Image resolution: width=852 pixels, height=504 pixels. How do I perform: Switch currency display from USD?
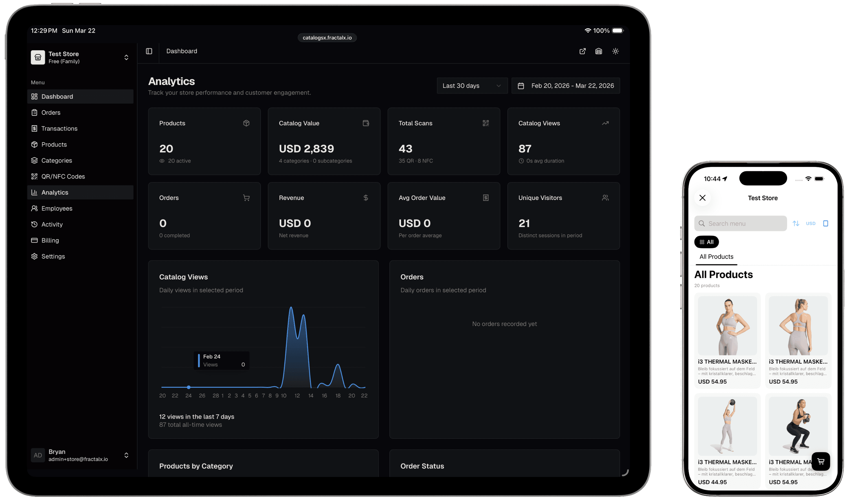[x=811, y=224]
